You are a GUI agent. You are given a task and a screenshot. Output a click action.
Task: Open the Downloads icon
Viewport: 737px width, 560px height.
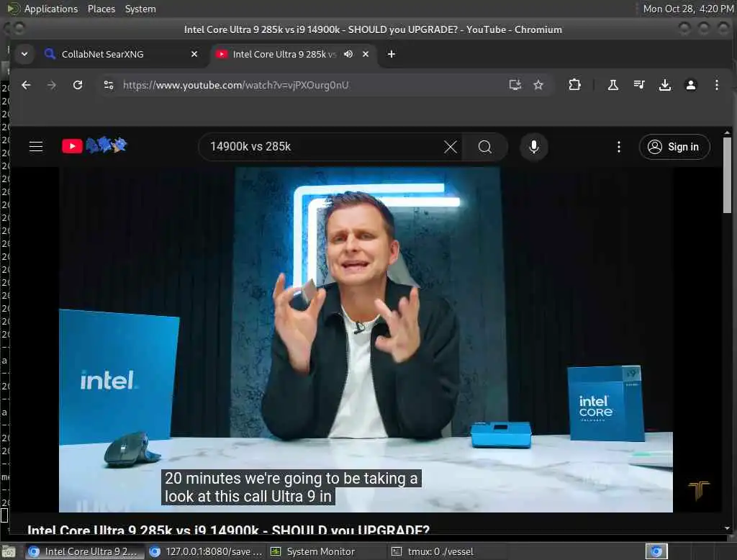pyautogui.click(x=664, y=85)
